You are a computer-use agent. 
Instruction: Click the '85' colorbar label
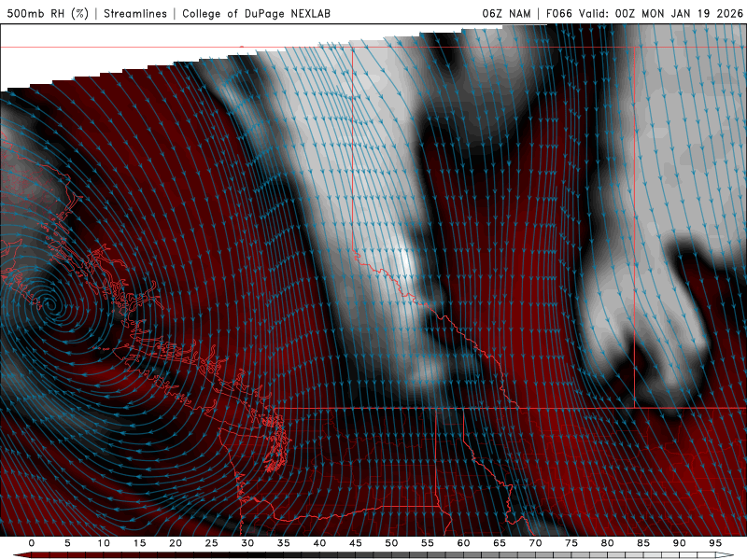click(643, 543)
